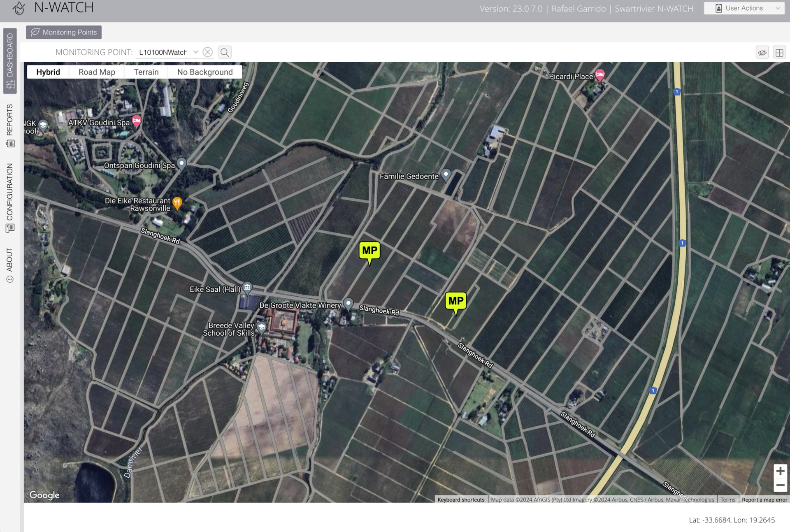Screen dimensions: 790x532
Task: Open the User Actions dropdown
Action: [744, 8]
